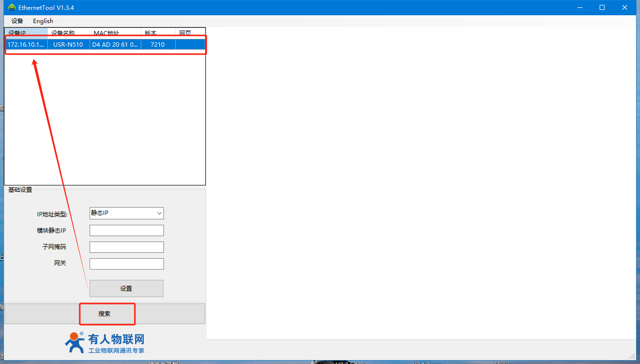Focus the 子网掩码 input field

(127, 247)
